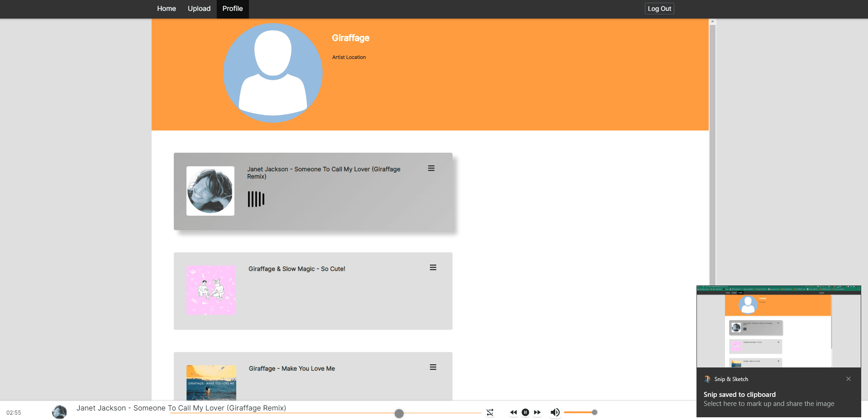Viewport: 868px width, 420px height.
Task: Click the song progress bar handle
Action: [x=399, y=413]
